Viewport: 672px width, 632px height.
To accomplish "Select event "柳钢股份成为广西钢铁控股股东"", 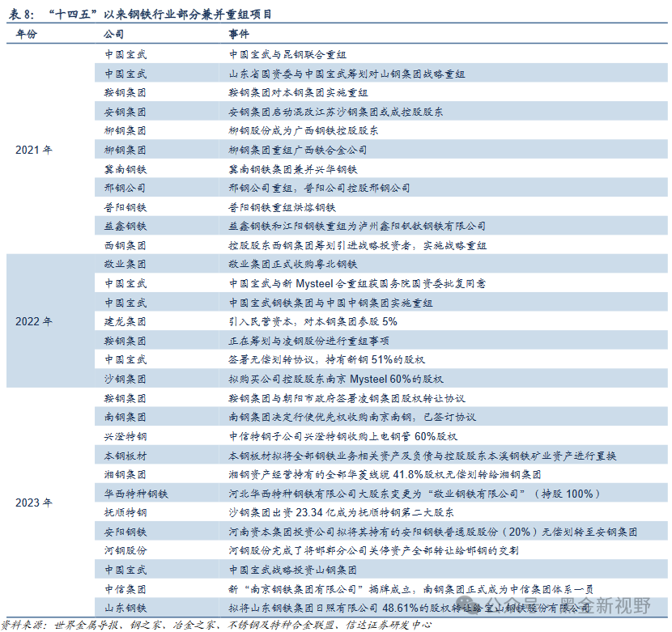I will pyautogui.click(x=304, y=130).
